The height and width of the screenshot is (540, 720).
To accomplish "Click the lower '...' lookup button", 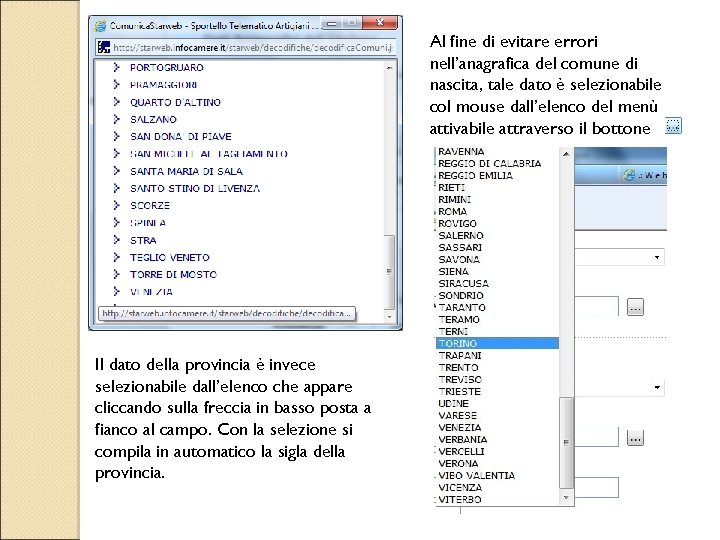I will [635, 438].
